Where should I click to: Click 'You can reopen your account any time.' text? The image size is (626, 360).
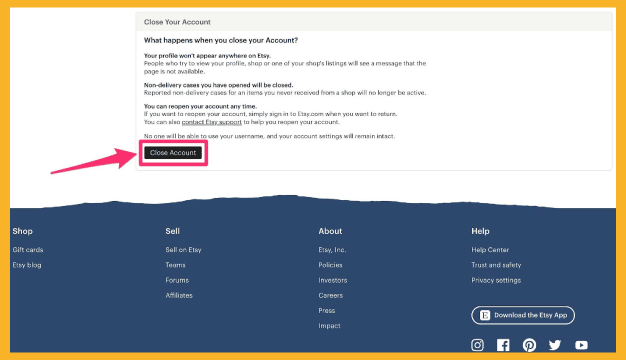pyautogui.click(x=200, y=107)
